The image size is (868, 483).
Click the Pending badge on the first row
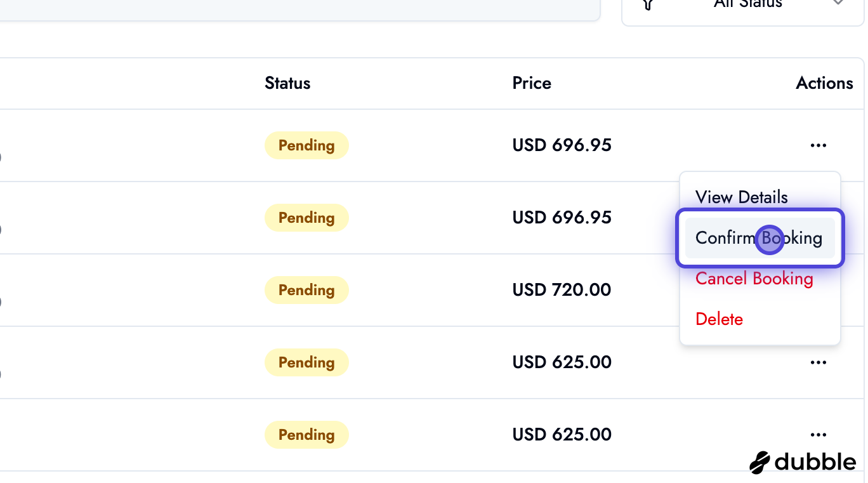click(x=306, y=145)
